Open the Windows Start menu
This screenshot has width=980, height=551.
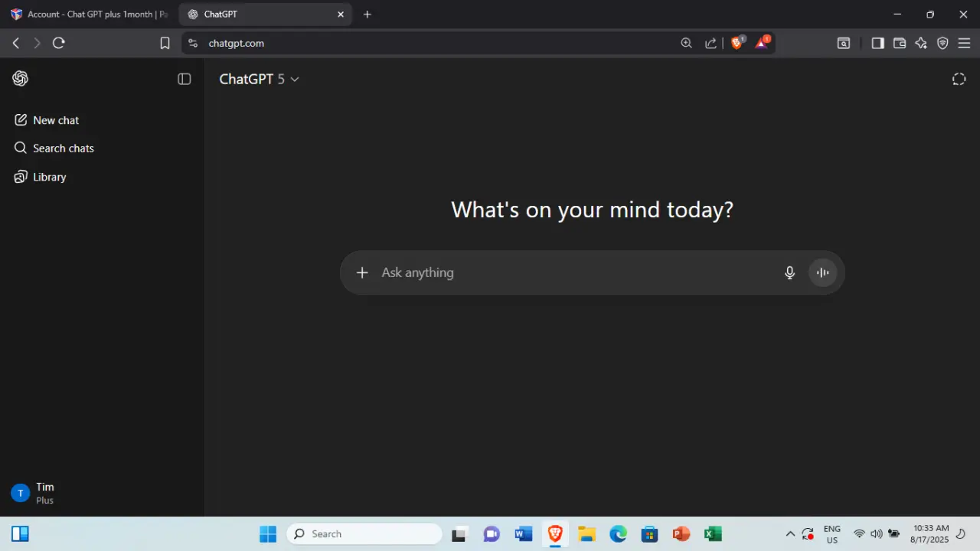[x=268, y=534]
